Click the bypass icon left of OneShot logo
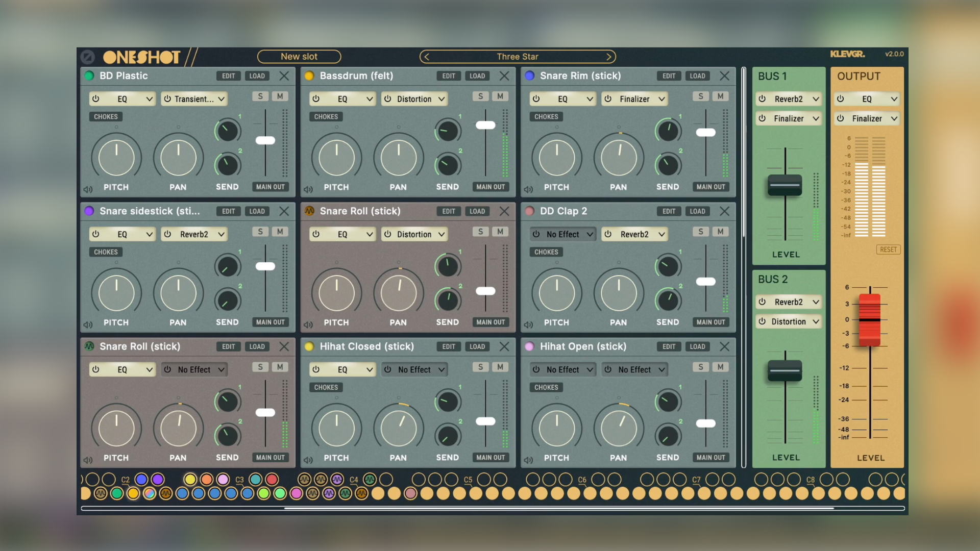This screenshot has height=551, width=980. (x=88, y=57)
